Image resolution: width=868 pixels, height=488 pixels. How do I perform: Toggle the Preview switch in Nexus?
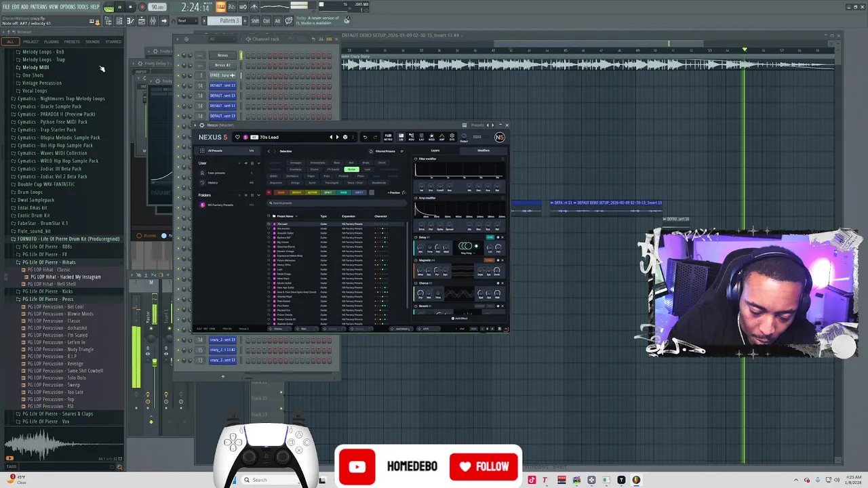point(403,192)
